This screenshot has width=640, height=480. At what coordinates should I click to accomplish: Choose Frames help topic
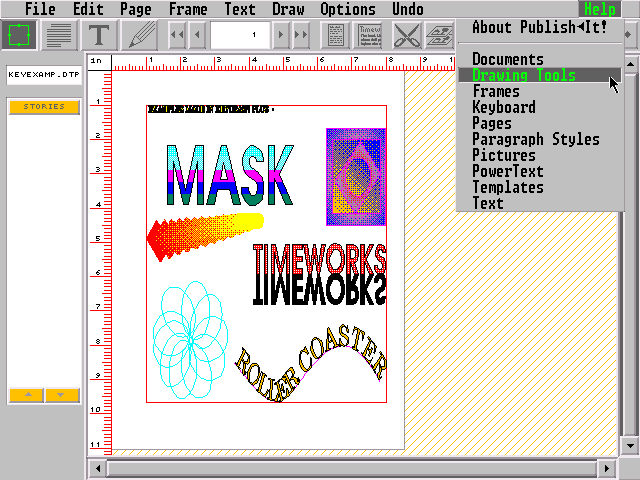coord(540,91)
